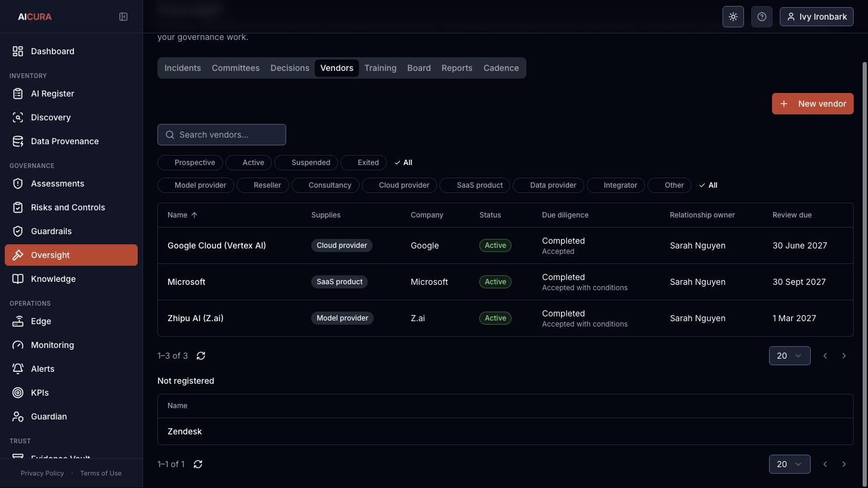Filter vendors by Suspended status
The width and height of the screenshot is (868, 488).
pyautogui.click(x=306, y=163)
